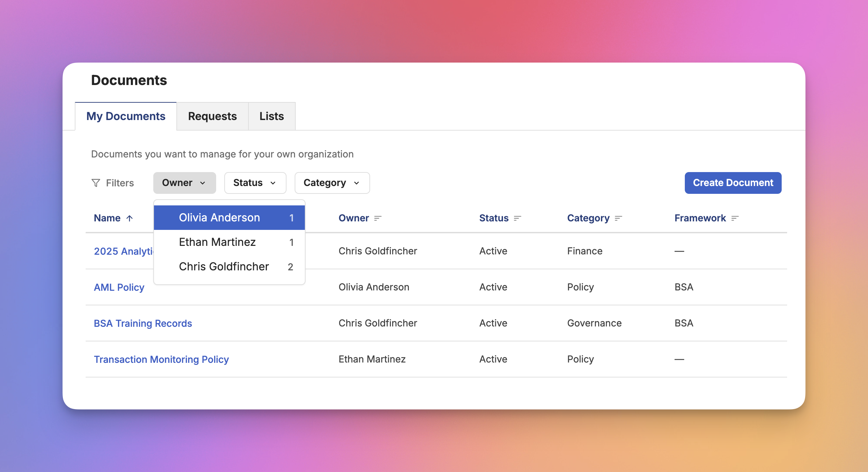The width and height of the screenshot is (868, 472).
Task: Open the Transaction Monitoring Policy link
Action: coord(161,359)
